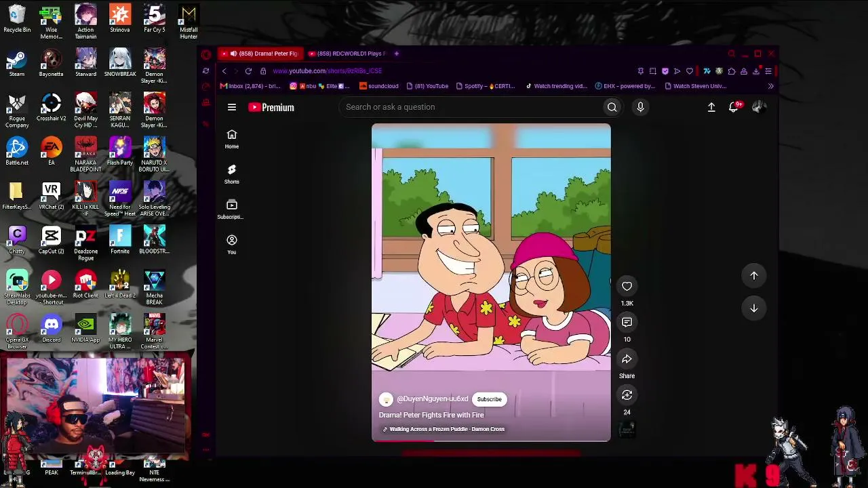Viewport: 868px width, 488px height.
Task: Open the Rogue Company shortcut
Action: 17,110
